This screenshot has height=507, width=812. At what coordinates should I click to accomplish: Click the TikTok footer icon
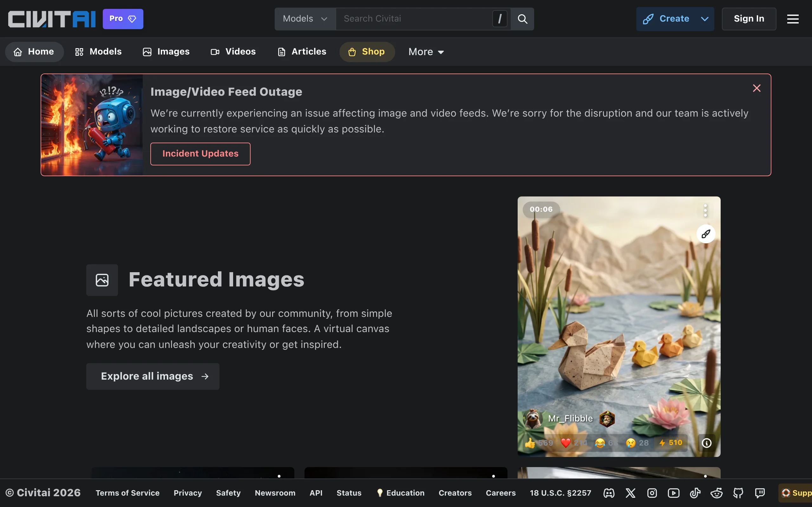point(695,493)
